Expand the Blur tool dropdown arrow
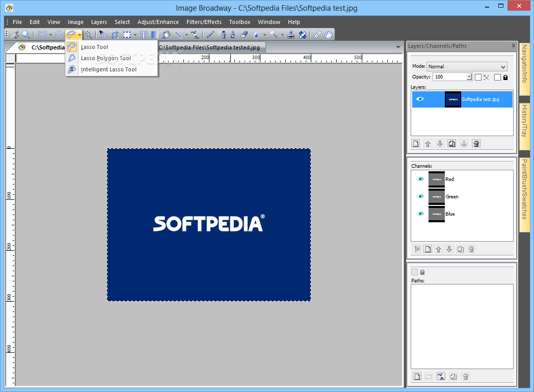Viewport: 534px width, 392px height. tap(264, 35)
